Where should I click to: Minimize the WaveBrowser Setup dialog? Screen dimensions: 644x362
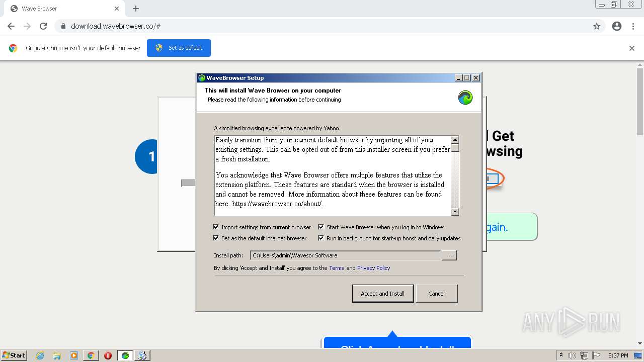coord(458,78)
